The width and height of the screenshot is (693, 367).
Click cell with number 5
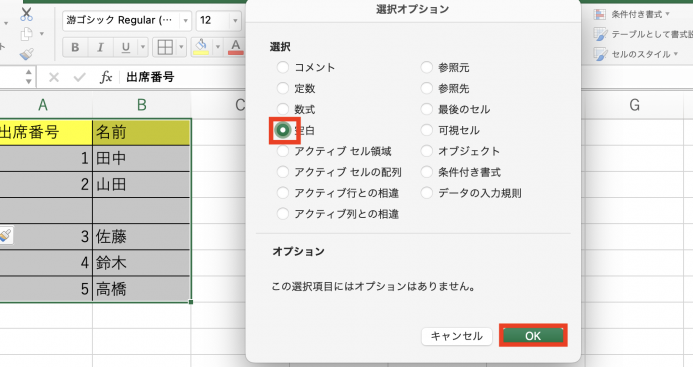[46, 289]
